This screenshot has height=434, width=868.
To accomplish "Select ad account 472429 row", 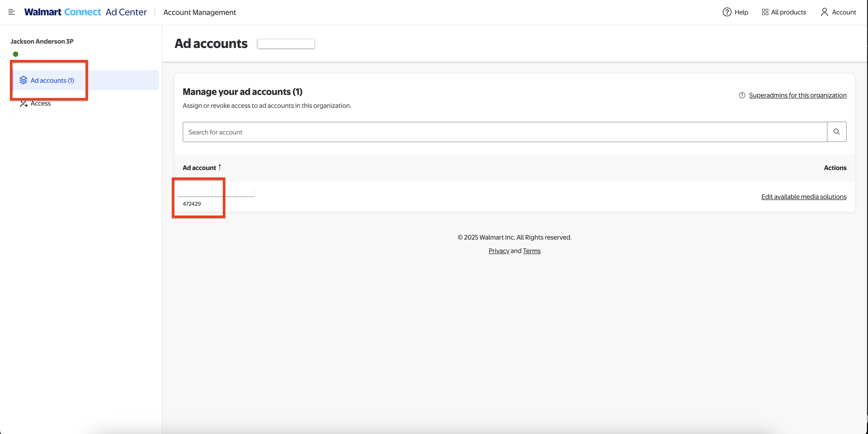I will (x=192, y=204).
